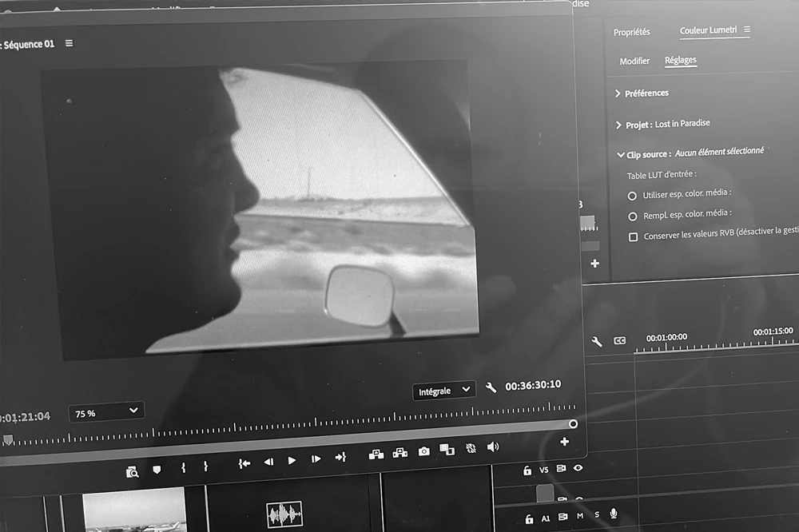Set Mark In with left brace icon

tap(184, 467)
